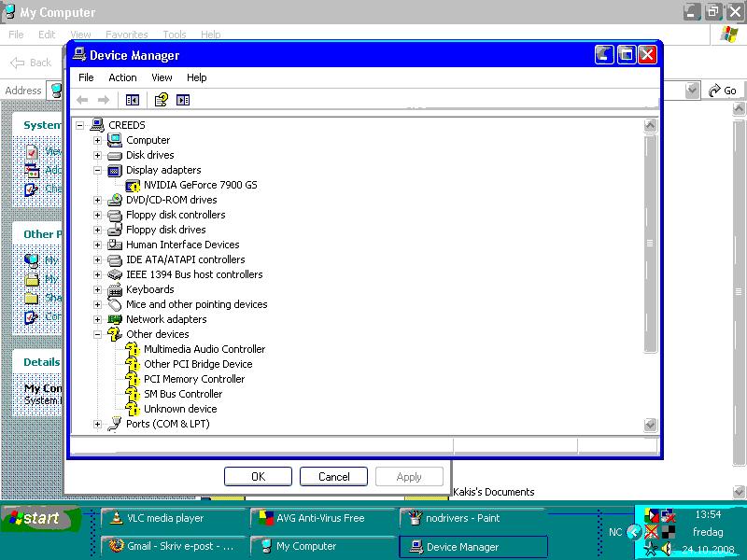Viewport: 747px width, 560px height.
Task: Toggle the console tree pane toolbar icon
Action: 133,100
